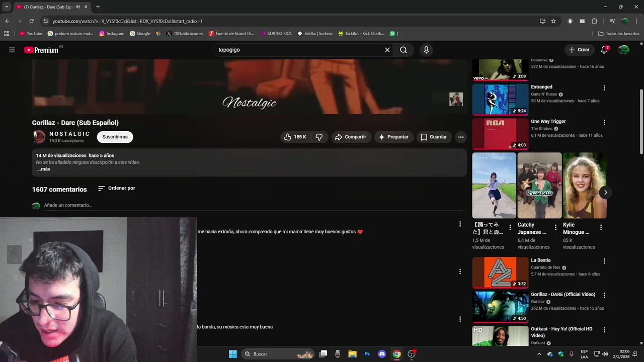Screen dimensions: 644x362
Task: Open the YouTube bookmark
Action: pyautogui.click(x=31, y=34)
